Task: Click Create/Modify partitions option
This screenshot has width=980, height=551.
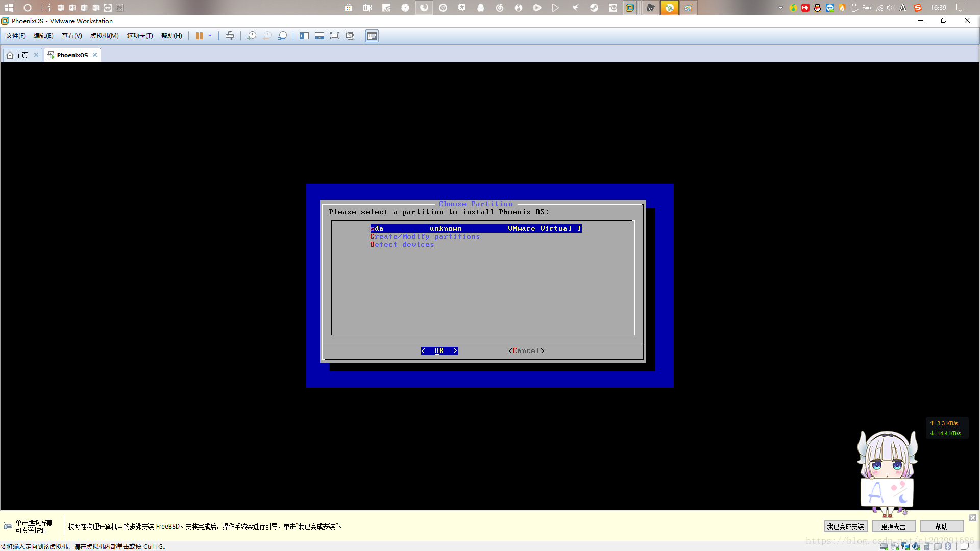Action: [x=425, y=236]
